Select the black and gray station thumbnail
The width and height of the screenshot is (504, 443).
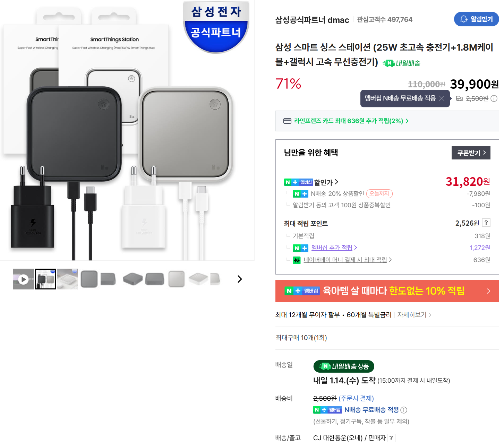coord(45,279)
